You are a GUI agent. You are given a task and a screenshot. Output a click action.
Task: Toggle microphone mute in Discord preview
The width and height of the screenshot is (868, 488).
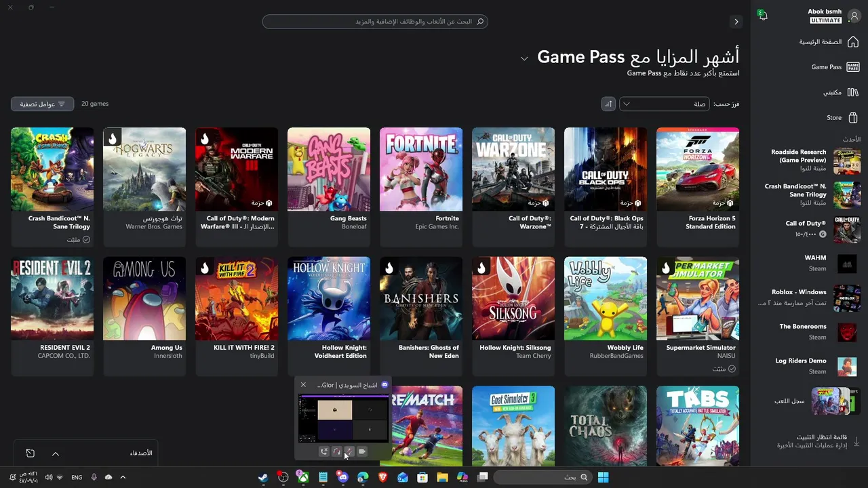(x=349, y=451)
